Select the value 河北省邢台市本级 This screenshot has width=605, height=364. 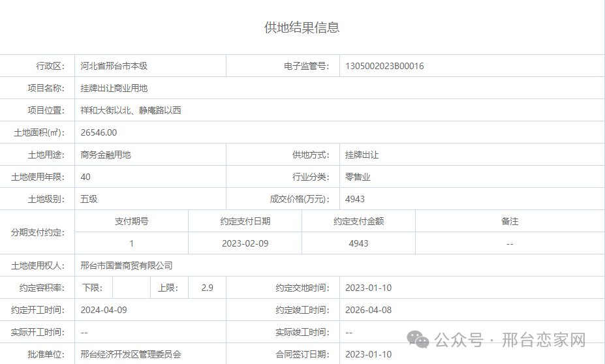[x=114, y=66]
